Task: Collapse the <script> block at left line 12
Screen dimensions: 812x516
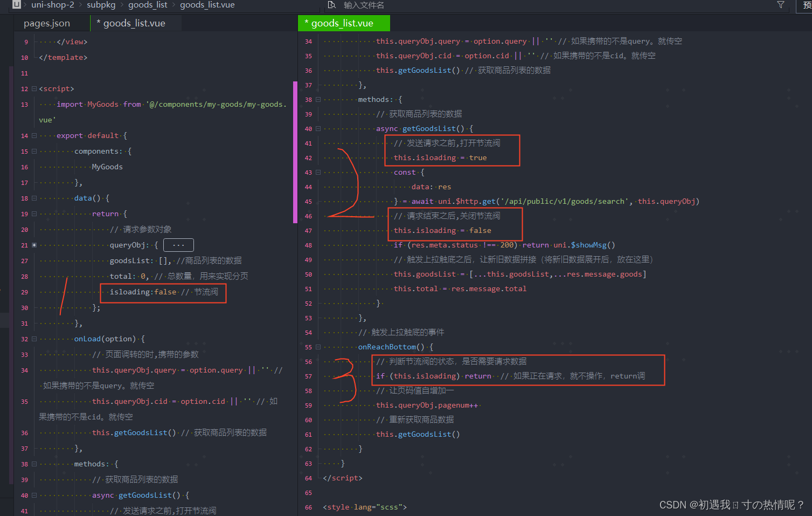Action: (x=34, y=88)
